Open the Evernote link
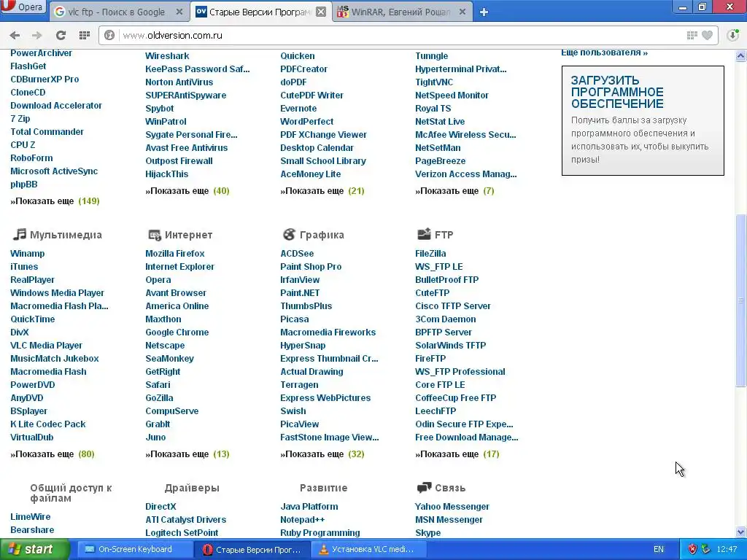This screenshot has width=747, height=560. pos(298,109)
